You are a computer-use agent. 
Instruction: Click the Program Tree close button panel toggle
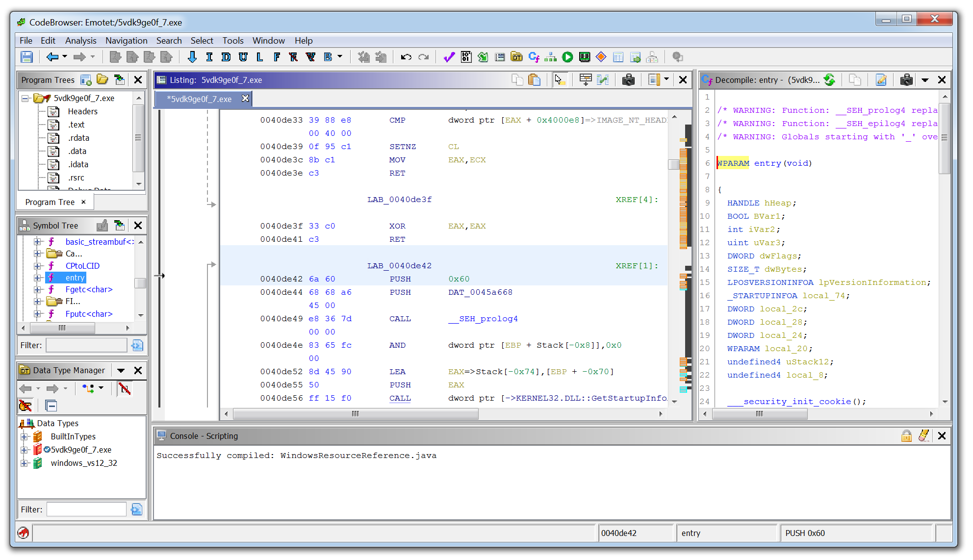138,79
